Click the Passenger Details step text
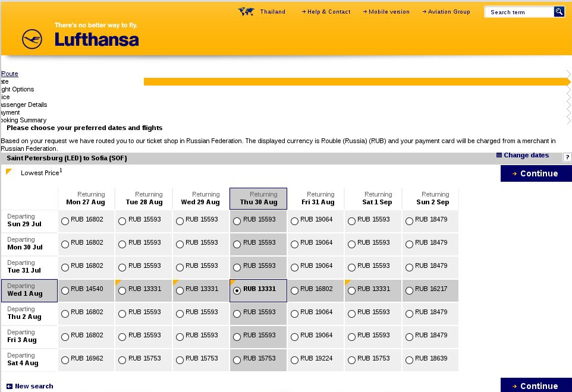 (24, 105)
